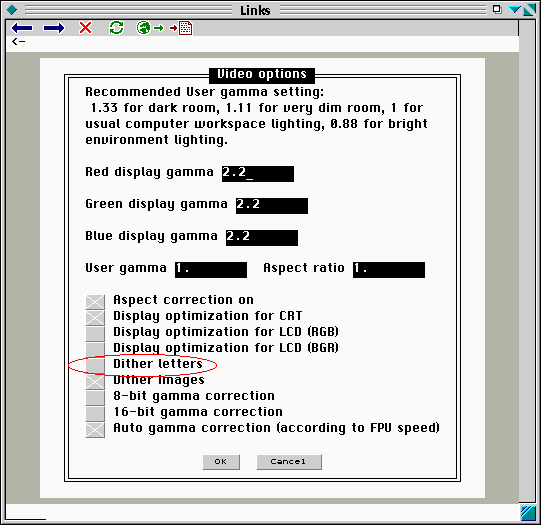Toggle the 8-bit gamma correction checkbox
This screenshot has width=541, height=525.
(x=95, y=397)
